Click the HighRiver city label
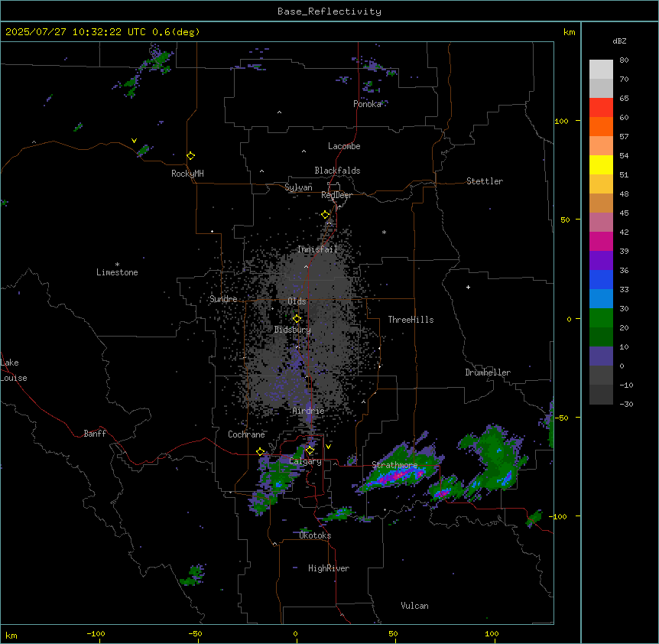The height and width of the screenshot is (644, 659). (329, 568)
